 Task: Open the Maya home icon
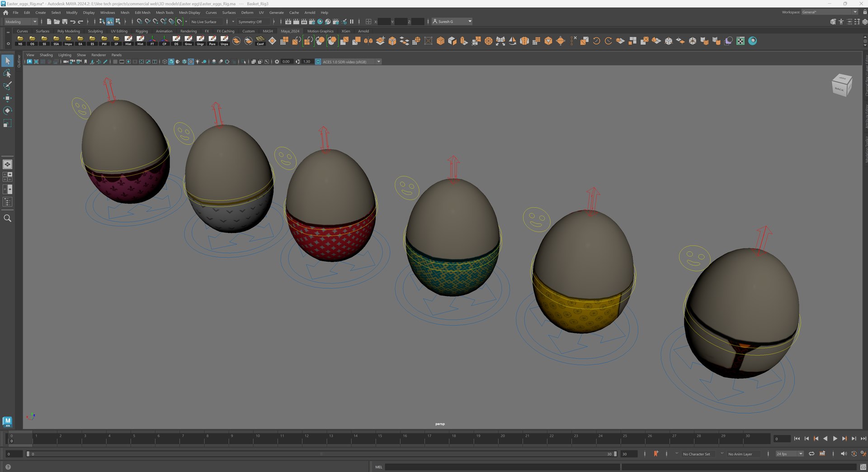5,13
